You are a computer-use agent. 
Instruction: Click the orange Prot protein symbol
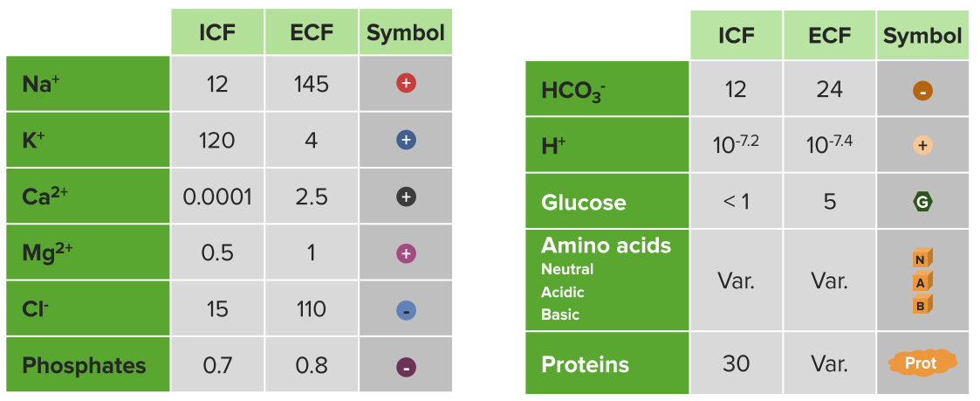pos(922,363)
